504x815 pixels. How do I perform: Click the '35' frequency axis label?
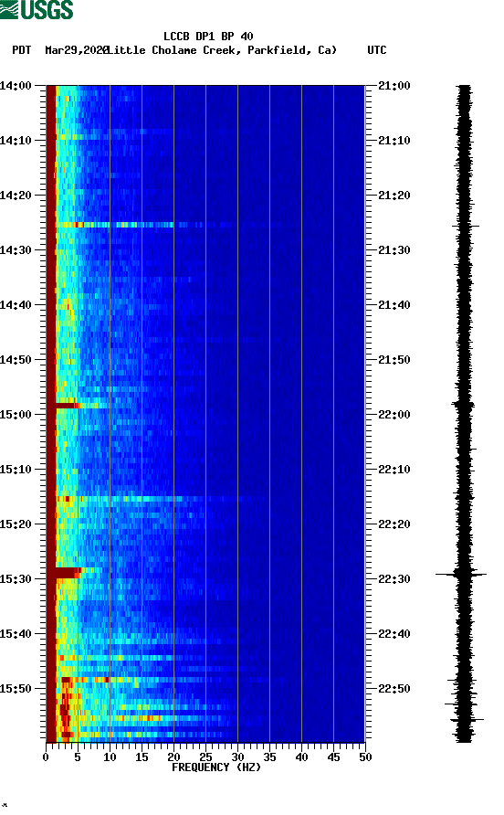coord(269,757)
